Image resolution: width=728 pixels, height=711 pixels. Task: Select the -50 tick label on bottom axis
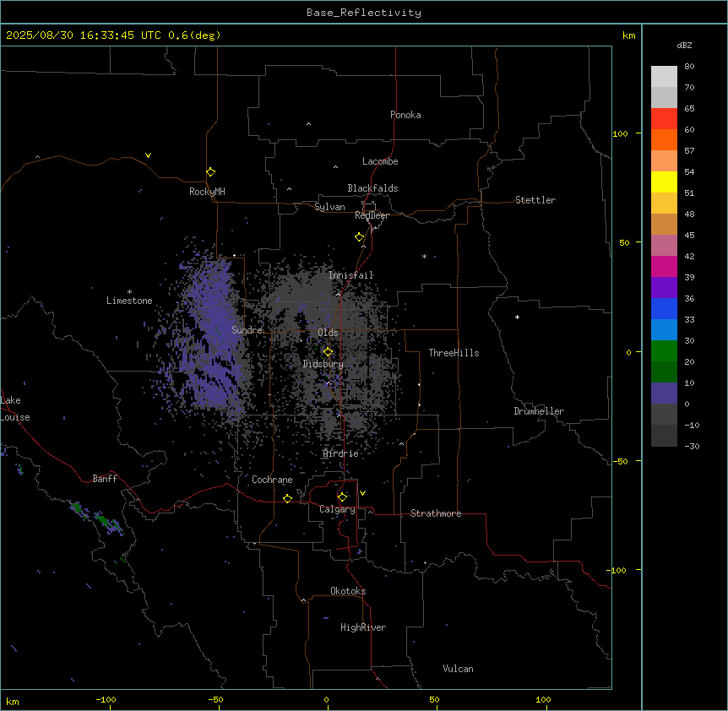(x=215, y=700)
